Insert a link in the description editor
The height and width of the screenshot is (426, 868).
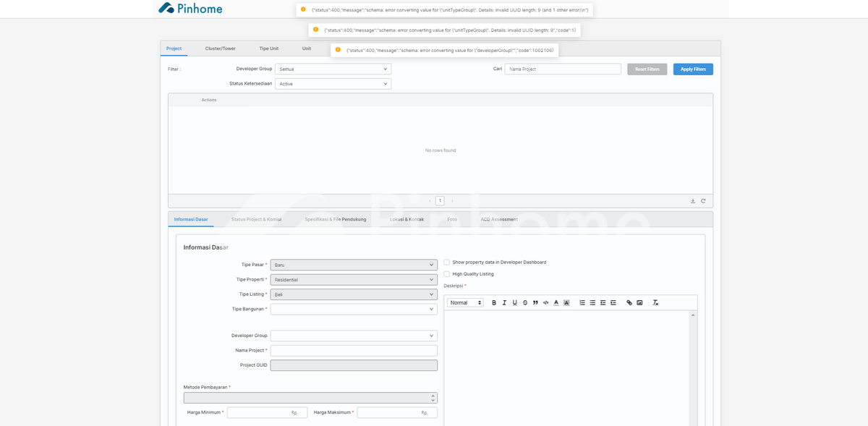629,302
